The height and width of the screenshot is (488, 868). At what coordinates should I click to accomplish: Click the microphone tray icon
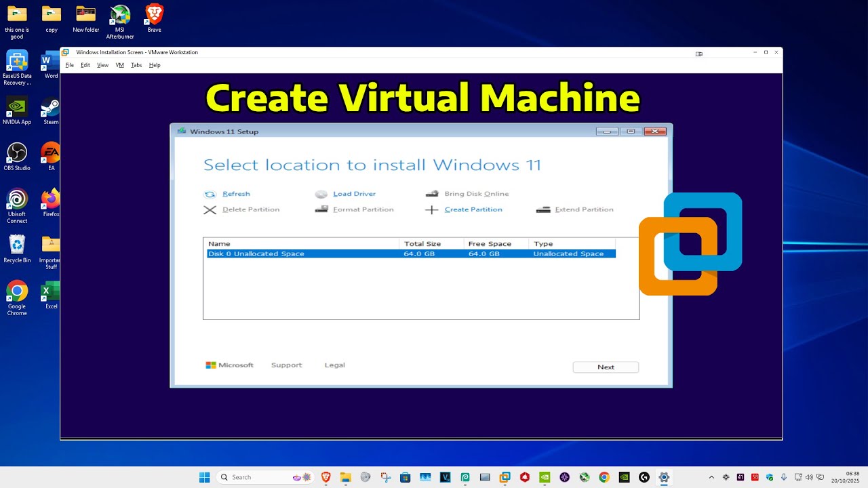coord(784,477)
